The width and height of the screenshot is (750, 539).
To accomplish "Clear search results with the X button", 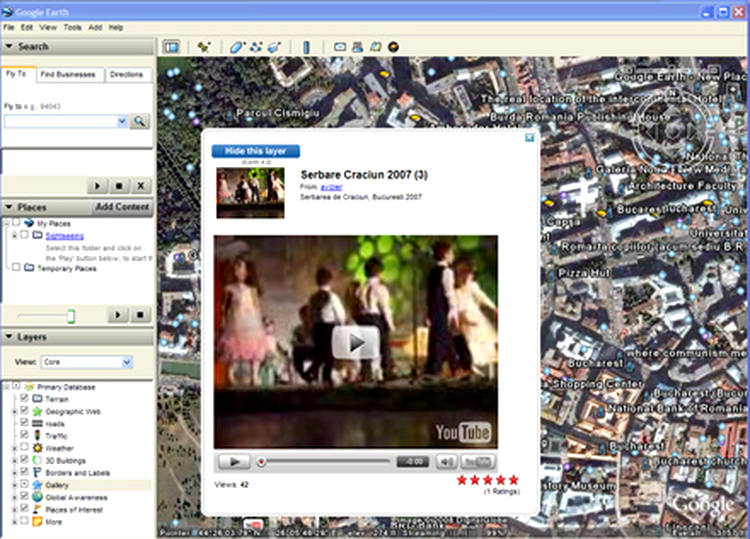I will [x=141, y=186].
